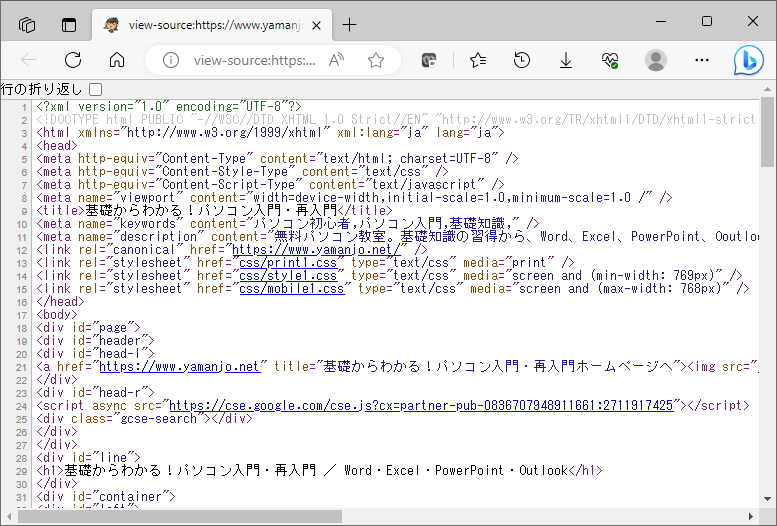Open browsing History icon

tap(522, 60)
